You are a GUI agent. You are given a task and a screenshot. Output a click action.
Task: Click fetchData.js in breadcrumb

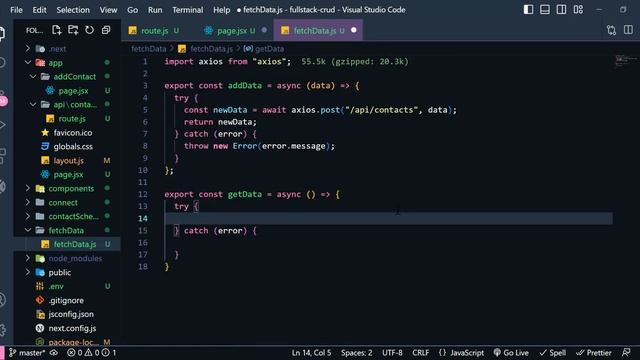pos(211,49)
